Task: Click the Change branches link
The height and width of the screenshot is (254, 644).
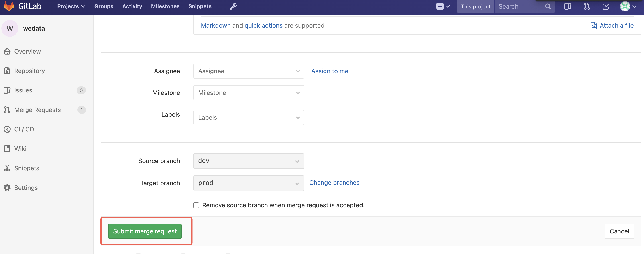Action: pos(334,183)
